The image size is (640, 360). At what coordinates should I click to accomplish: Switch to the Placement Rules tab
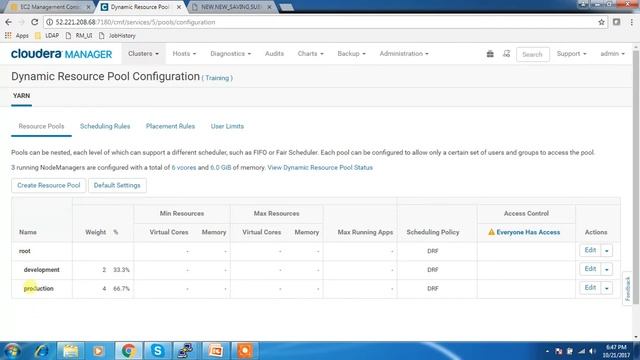tap(170, 127)
